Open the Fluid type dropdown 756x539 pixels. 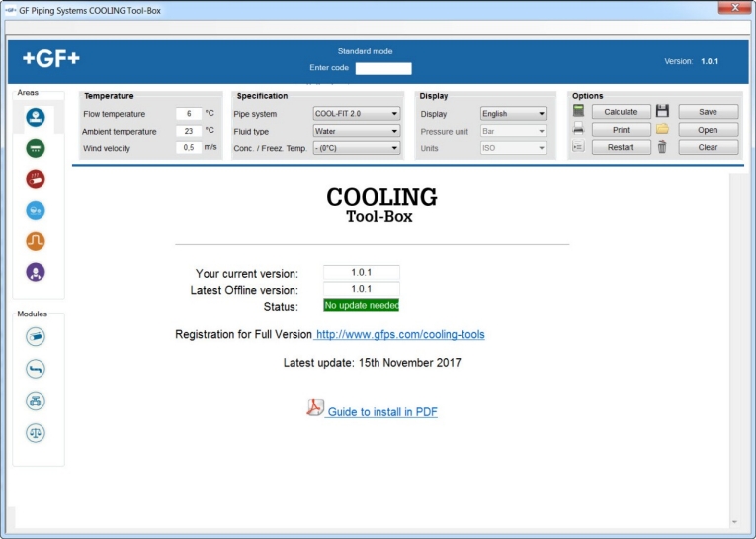[x=357, y=131]
